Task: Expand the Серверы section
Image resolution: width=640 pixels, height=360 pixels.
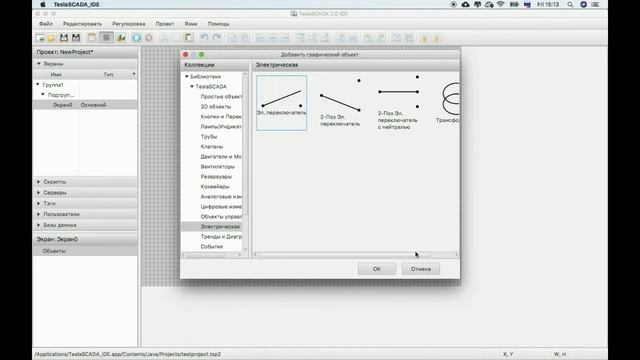Action: tap(39, 192)
